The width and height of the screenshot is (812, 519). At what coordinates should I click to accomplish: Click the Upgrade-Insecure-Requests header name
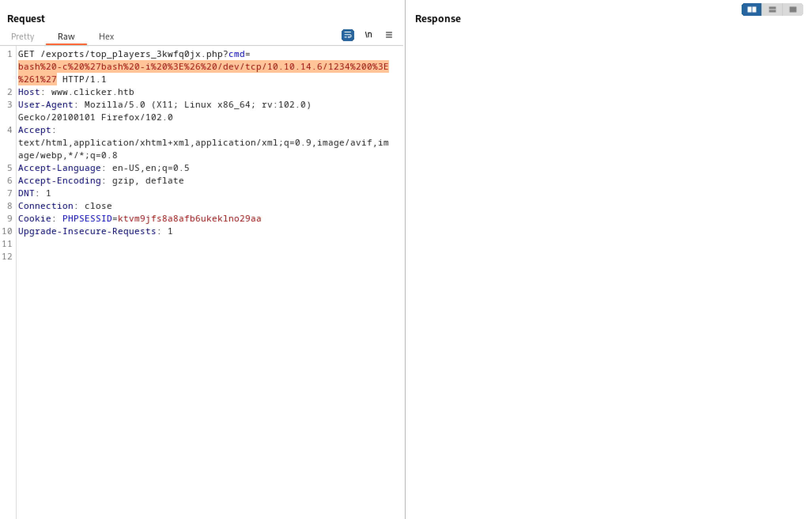[87, 231]
